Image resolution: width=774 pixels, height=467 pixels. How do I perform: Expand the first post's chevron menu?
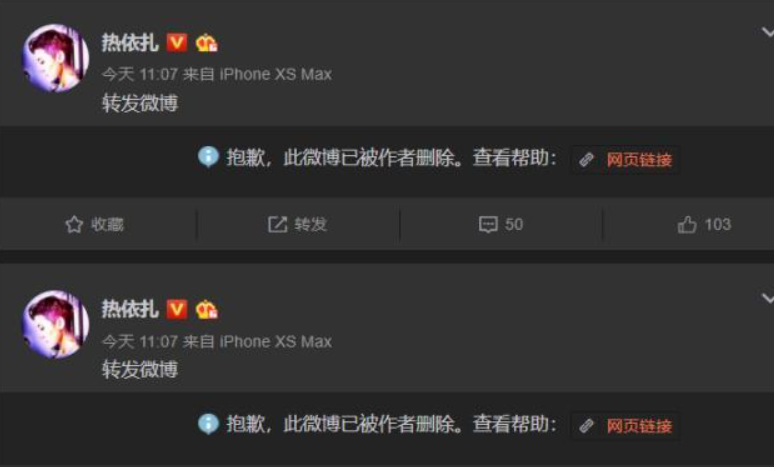768,33
